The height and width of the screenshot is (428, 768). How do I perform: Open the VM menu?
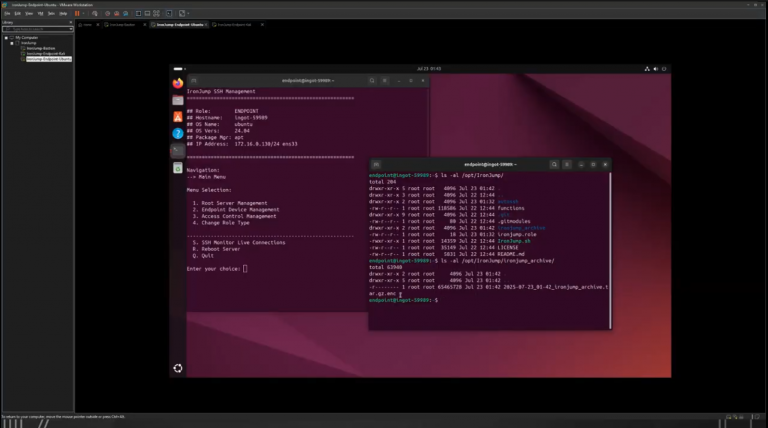[x=41, y=14]
